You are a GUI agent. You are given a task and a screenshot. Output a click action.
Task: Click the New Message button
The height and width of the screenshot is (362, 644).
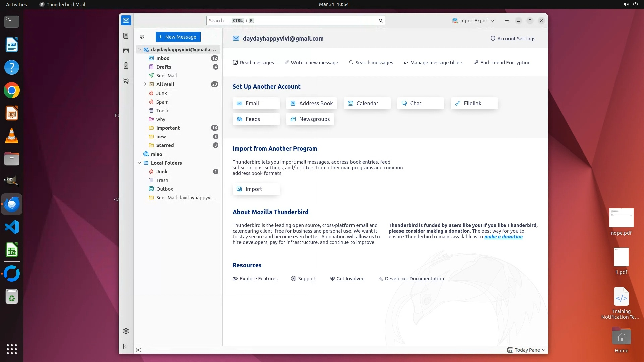178,37
